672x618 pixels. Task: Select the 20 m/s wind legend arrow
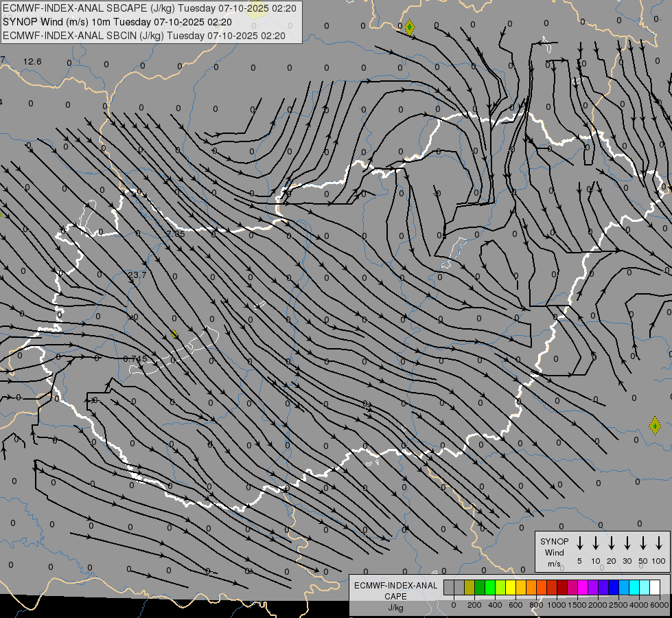click(611, 543)
